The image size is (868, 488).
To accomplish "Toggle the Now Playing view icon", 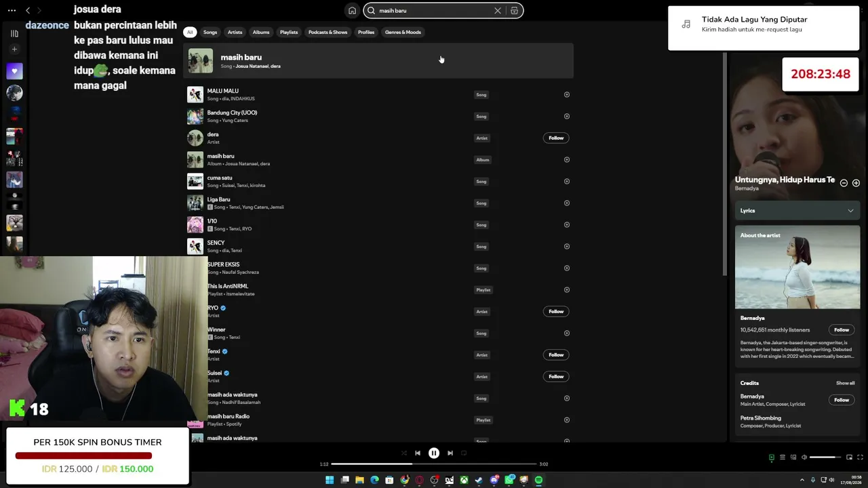I will pos(771,457).
